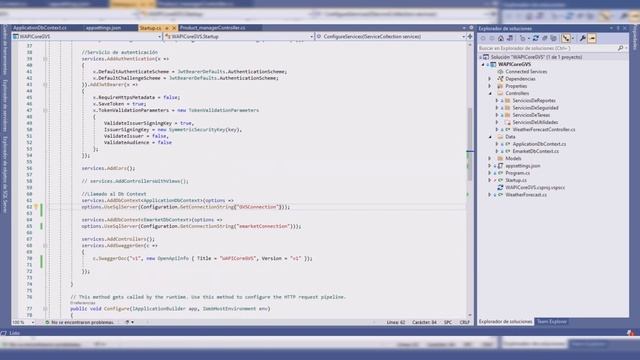Click the appsettings.json file icon in the tree
The height and width of the screenshot is (360, 640).
(500, 166)
